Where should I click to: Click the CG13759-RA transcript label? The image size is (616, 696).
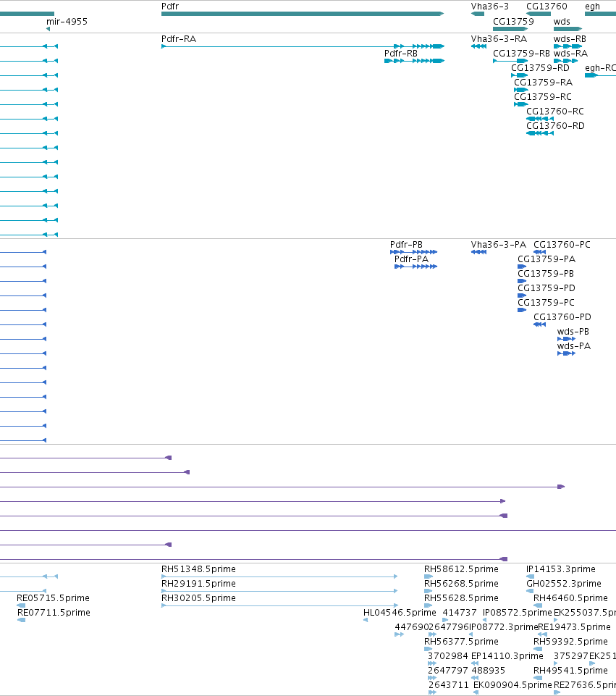point(543,83)
